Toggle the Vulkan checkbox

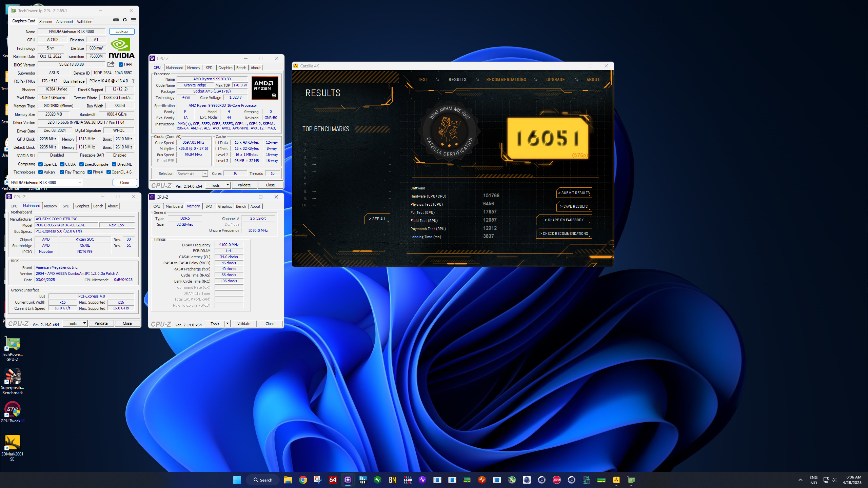click(x=41, y=172)
